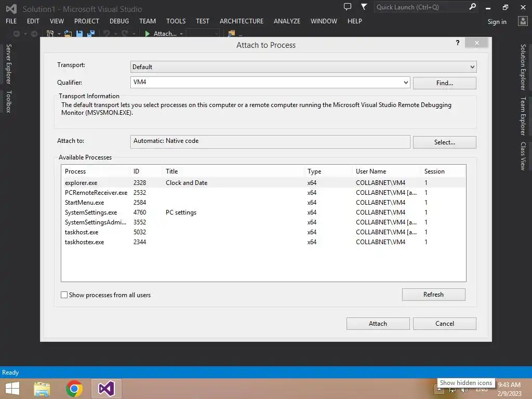Open File Explorer from the taskbar
The image size is (532, 399).
tap(42, 389)
